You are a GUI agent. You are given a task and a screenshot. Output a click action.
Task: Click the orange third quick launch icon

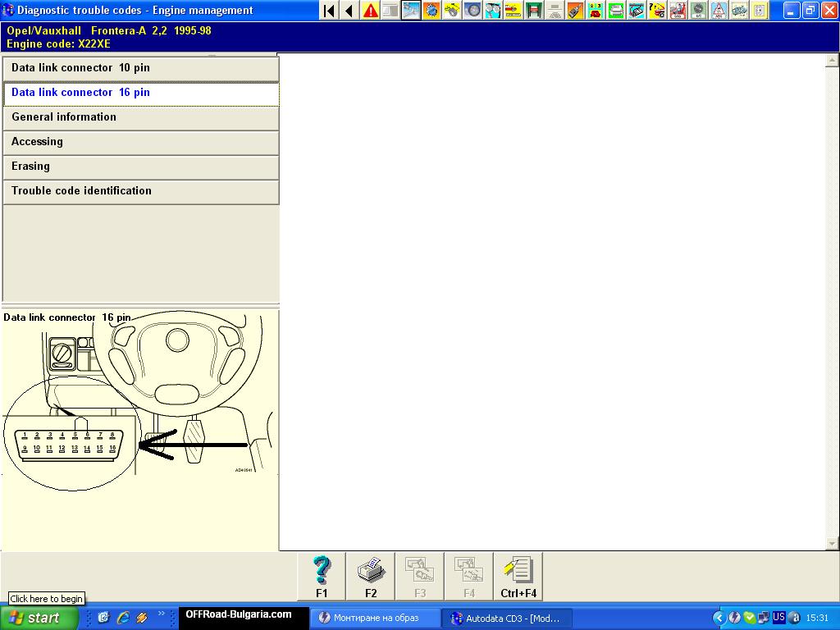pyautogui.click(x=142, y=618)
